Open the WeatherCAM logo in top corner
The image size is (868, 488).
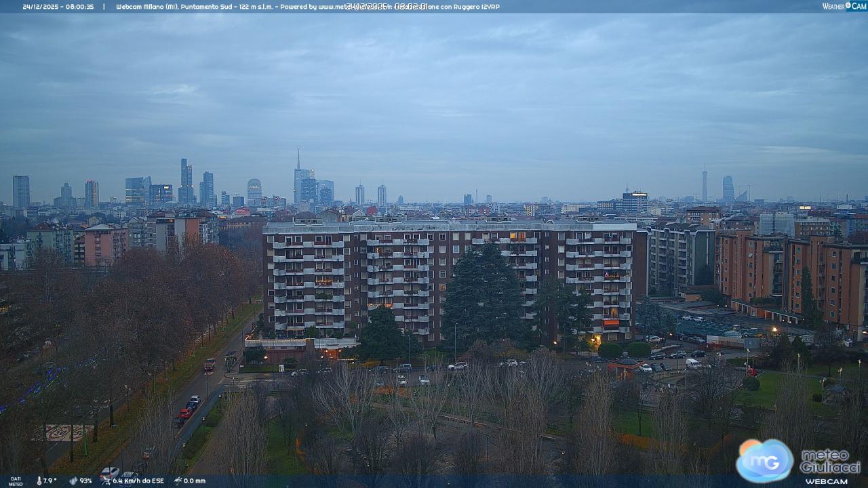844,6
